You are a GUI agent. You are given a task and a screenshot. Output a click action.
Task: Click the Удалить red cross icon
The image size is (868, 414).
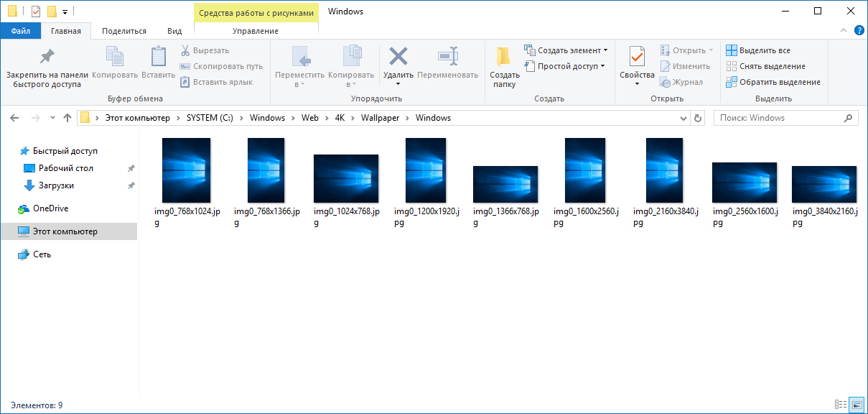(398, 57)
